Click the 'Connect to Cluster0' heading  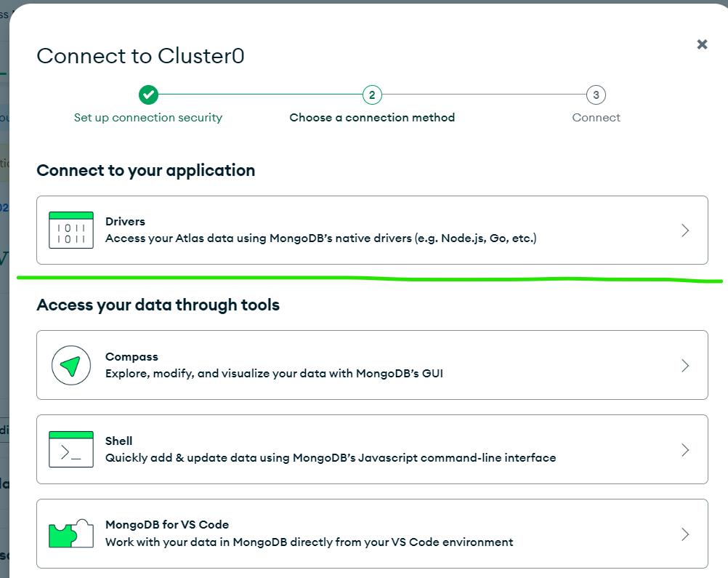(x=141, y=56)
